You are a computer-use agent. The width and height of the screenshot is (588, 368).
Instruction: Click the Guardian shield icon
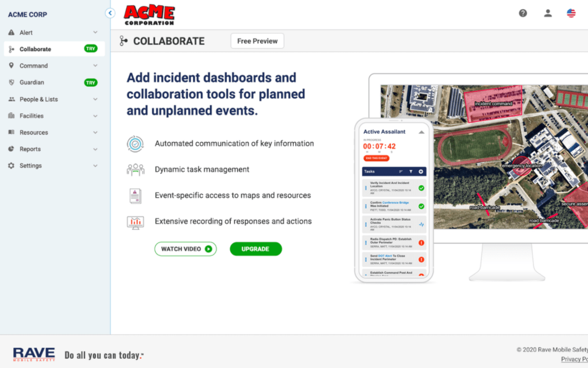coord(11,82)
